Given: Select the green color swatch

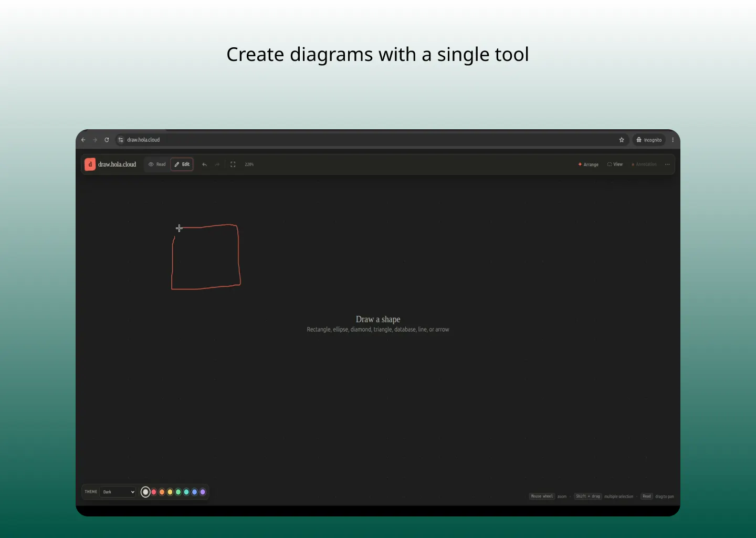Looking at the screenshot, I should tap(178, 492).
